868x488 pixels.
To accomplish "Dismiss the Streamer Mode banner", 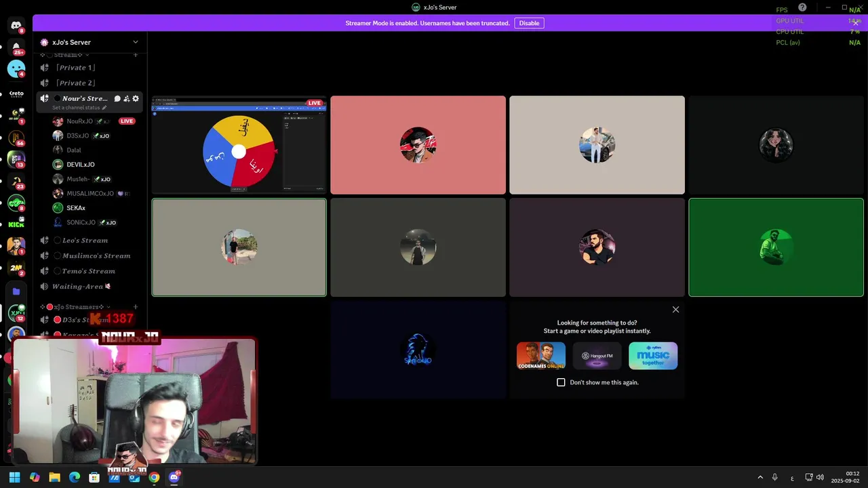I will tap(856, 22).
